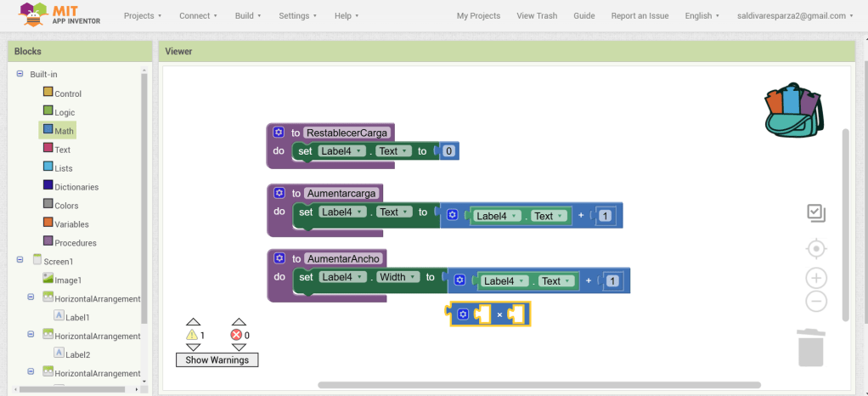Screen dimensions: 868x396
Task: Open Label4 dropdown in RestablecerCarga set block
Action: pos(342,151)
